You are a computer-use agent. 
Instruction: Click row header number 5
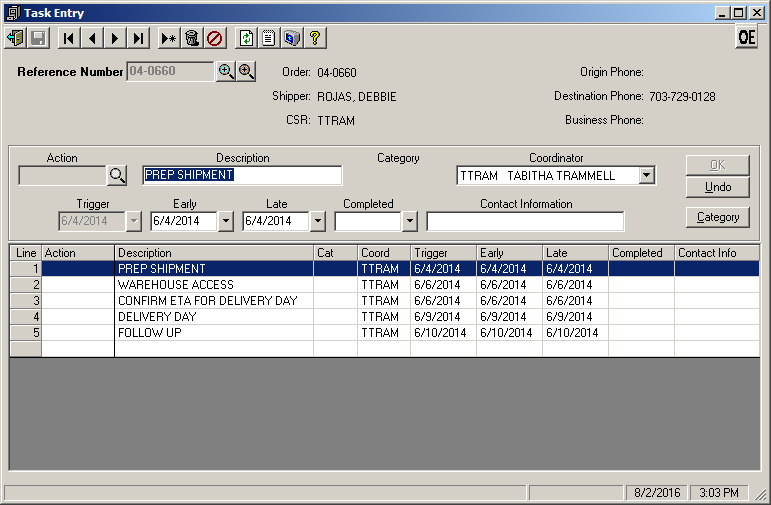[26, 332]
